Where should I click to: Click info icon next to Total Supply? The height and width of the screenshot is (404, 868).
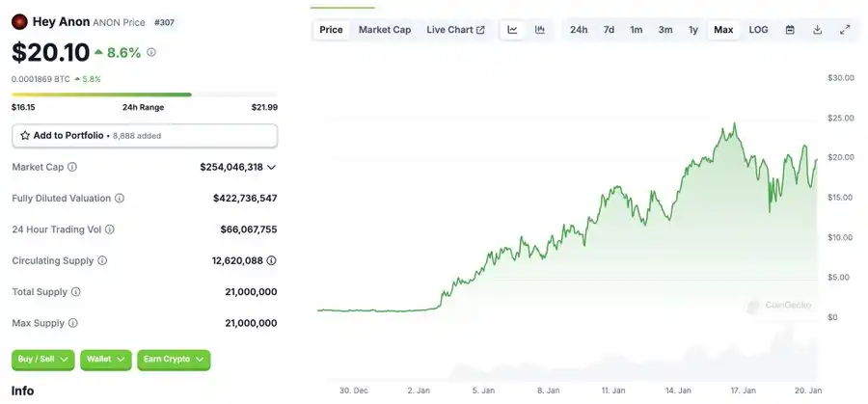76,291
